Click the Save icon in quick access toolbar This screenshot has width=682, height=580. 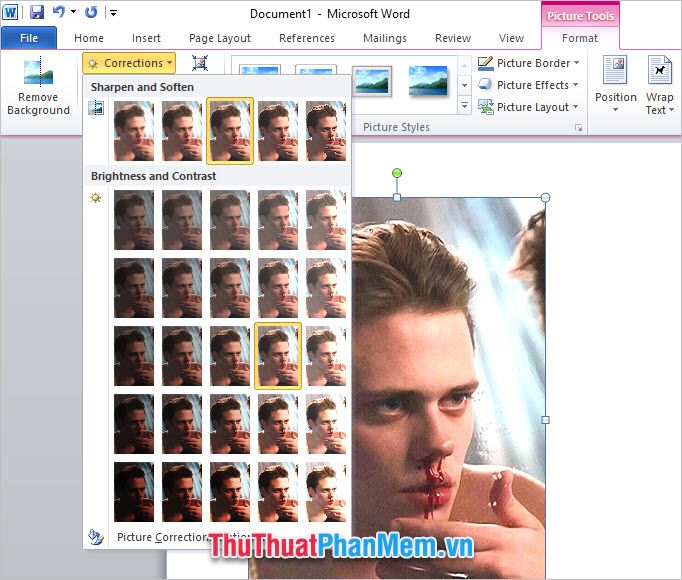coord(37,12)
